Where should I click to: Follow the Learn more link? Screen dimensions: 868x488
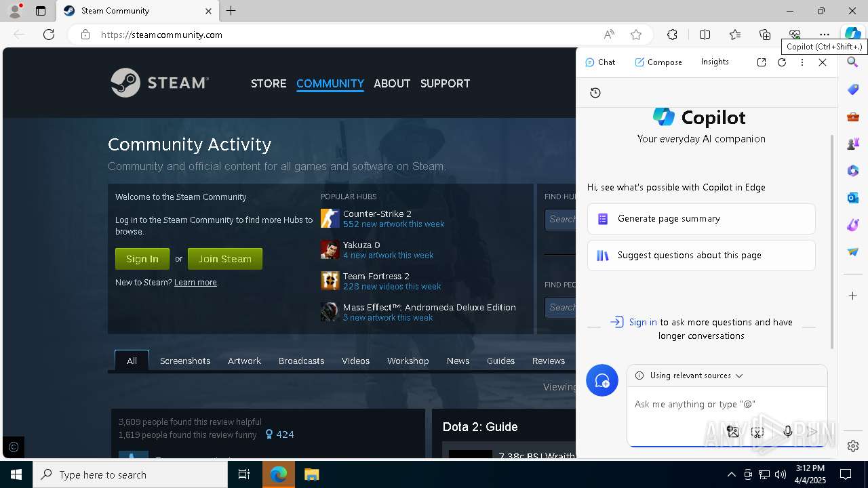[x=195, y=283]
